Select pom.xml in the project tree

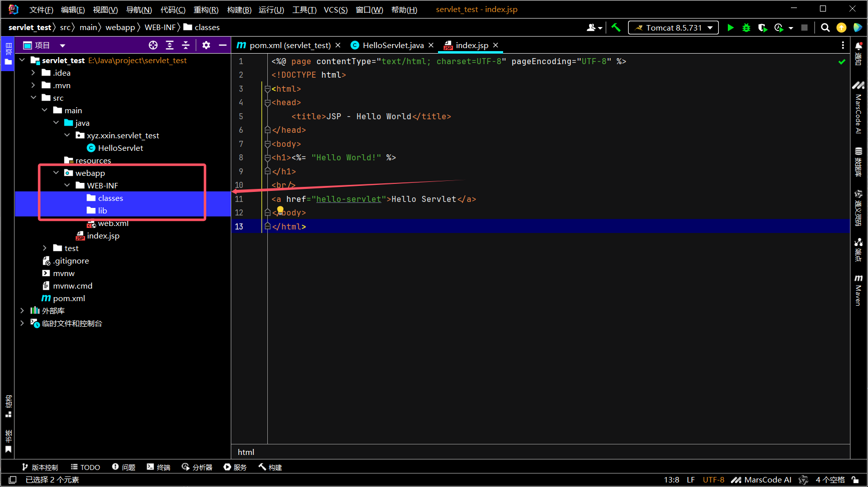coord(69,299)
